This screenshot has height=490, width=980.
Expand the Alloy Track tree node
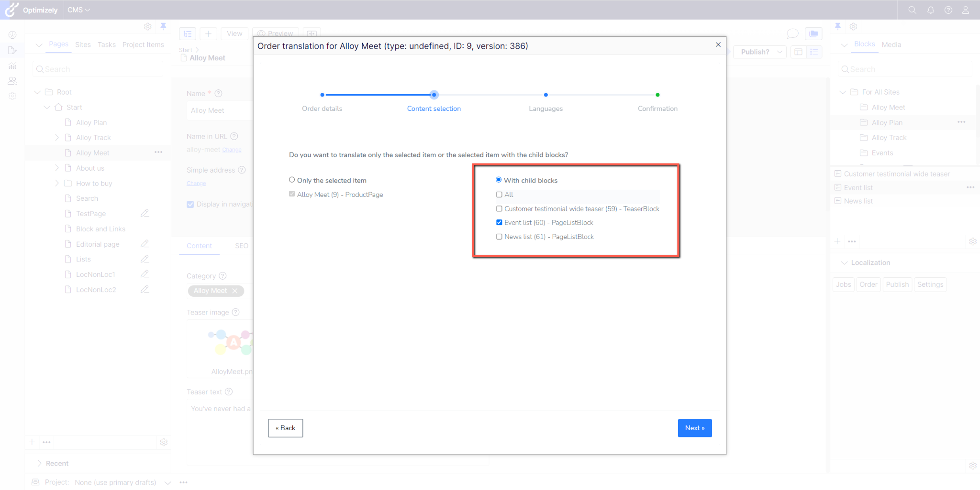click(57, 137)
